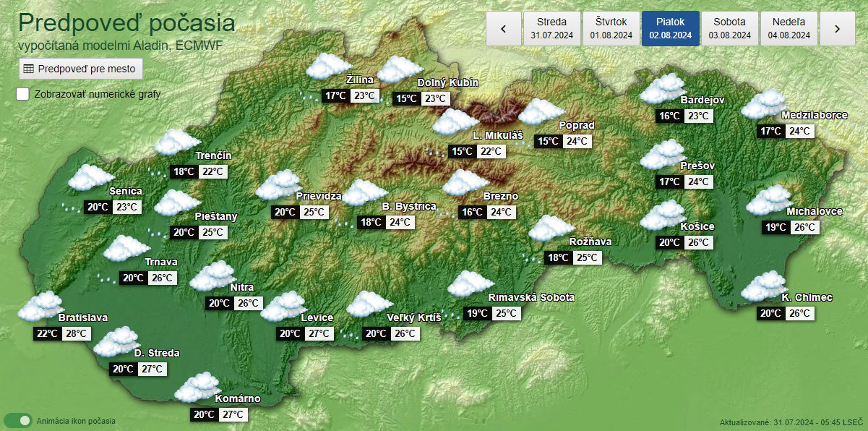
Task: Toggle Animácia ikon počasia switch
Action: [x=18, y=420]
